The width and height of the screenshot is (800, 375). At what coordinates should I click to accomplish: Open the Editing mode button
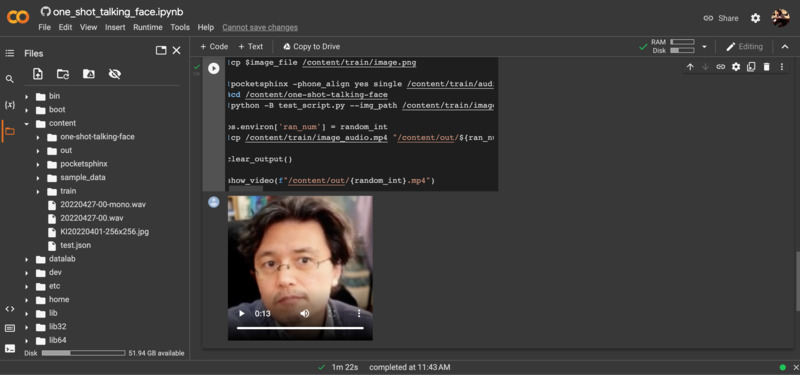point(744,46)
